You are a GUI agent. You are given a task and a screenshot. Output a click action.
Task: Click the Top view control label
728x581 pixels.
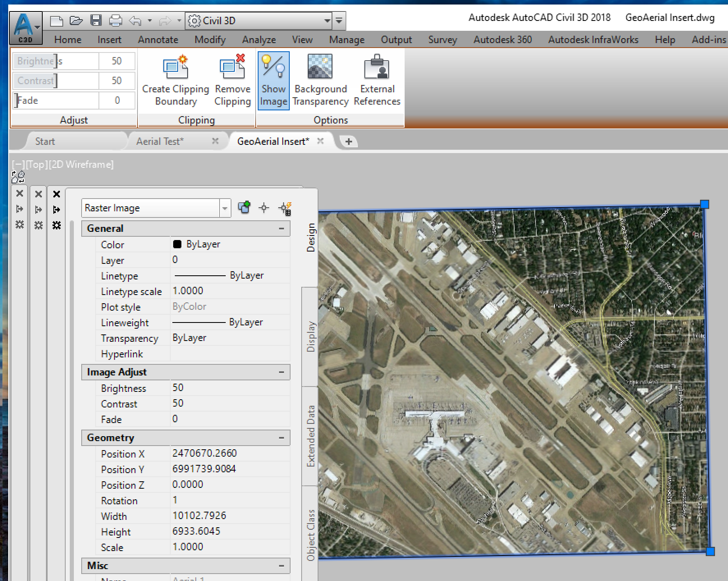[36, 165]
